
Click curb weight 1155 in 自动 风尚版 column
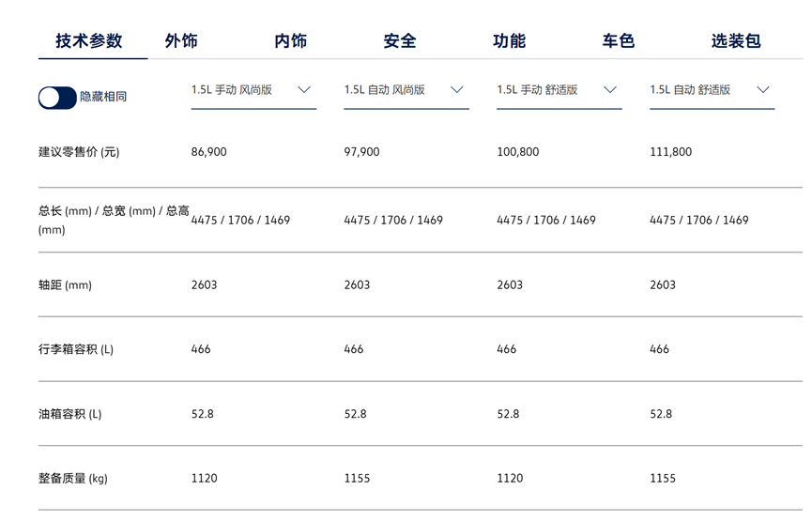point(357,478)
